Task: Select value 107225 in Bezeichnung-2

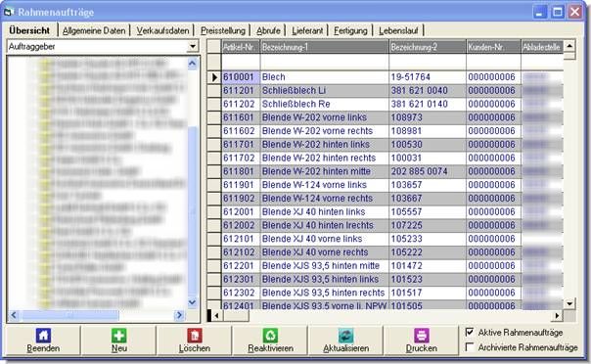Action: tap(428, 225)
